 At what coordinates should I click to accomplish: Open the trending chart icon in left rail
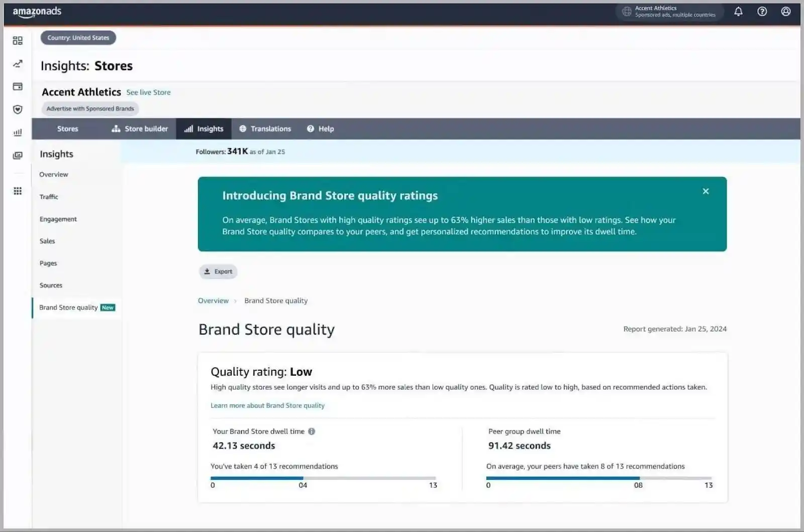click(x=18, y=64)
